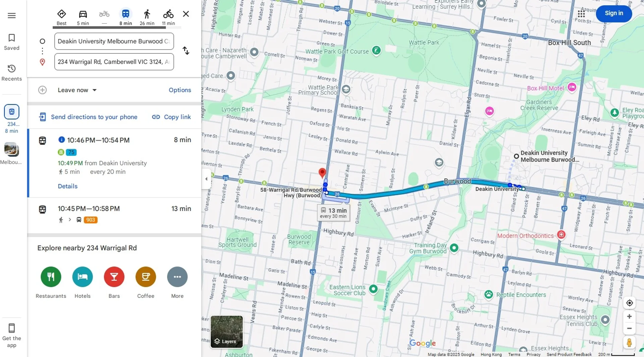Open the 234 Warrigal transit sidebar shortcut
The image size is (644, 357).
click(12, 119)
